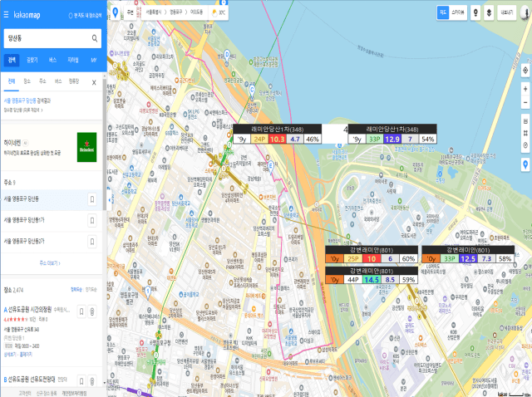Toggle roadview pin icon in top toolbar
The width and height of the screenshot is (532, 397).
tap(475, 13)
